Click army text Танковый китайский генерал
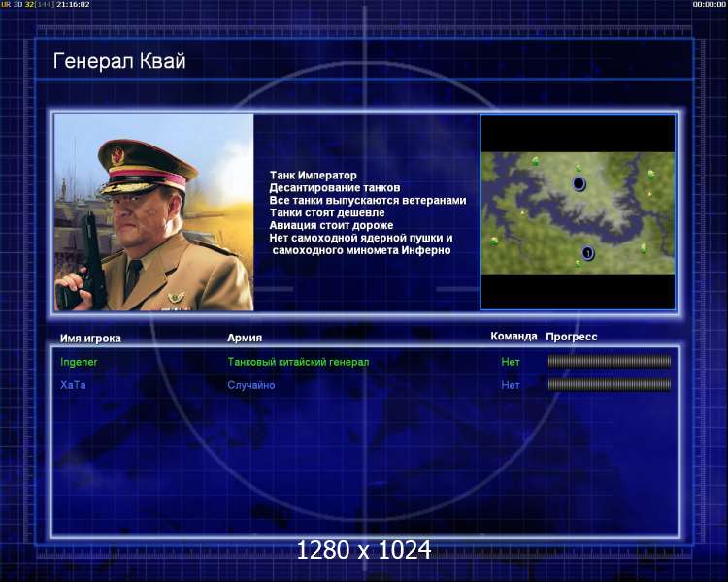728x582 pixels. [298, 362]
